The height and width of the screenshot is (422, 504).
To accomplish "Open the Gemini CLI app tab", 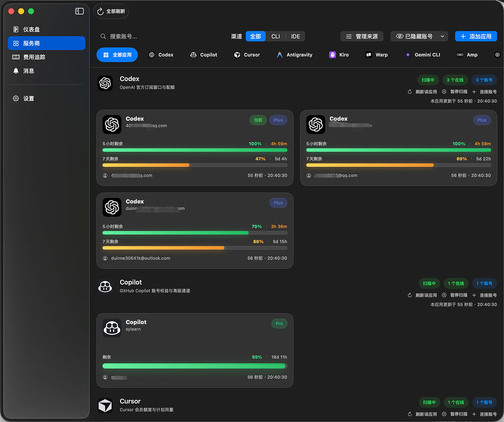I will click(x=422, y=55).
